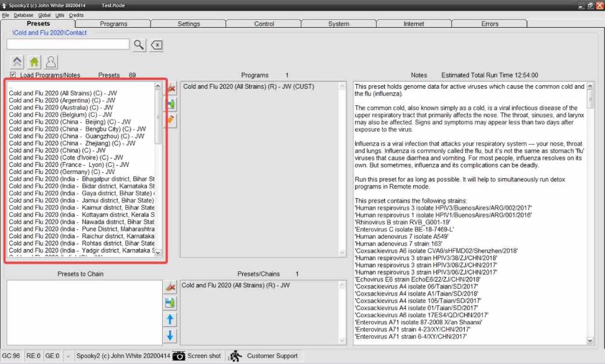Open the Control tab
The width and height of the screenshot is (605, 364).
tap(264, 24)
